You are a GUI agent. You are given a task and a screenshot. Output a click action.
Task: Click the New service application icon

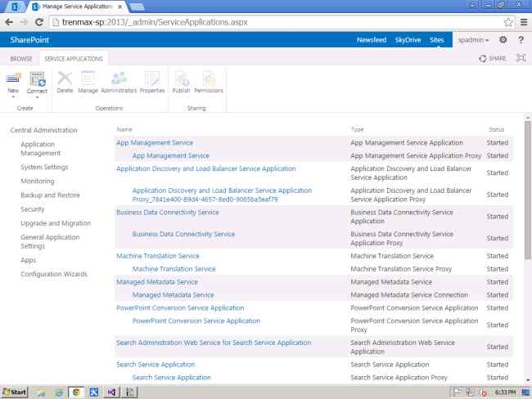click(x=13, y=78)
